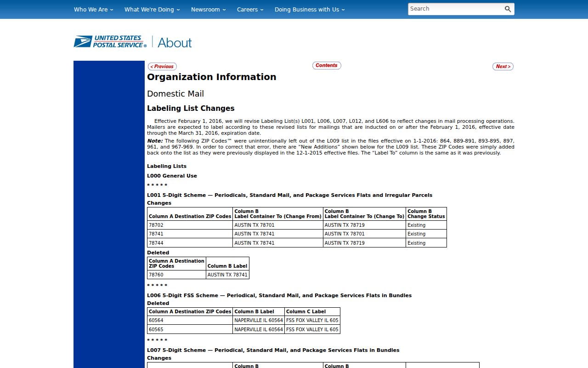
Task: Open the Newsroom dropdown menu
Action: (209, 9)
